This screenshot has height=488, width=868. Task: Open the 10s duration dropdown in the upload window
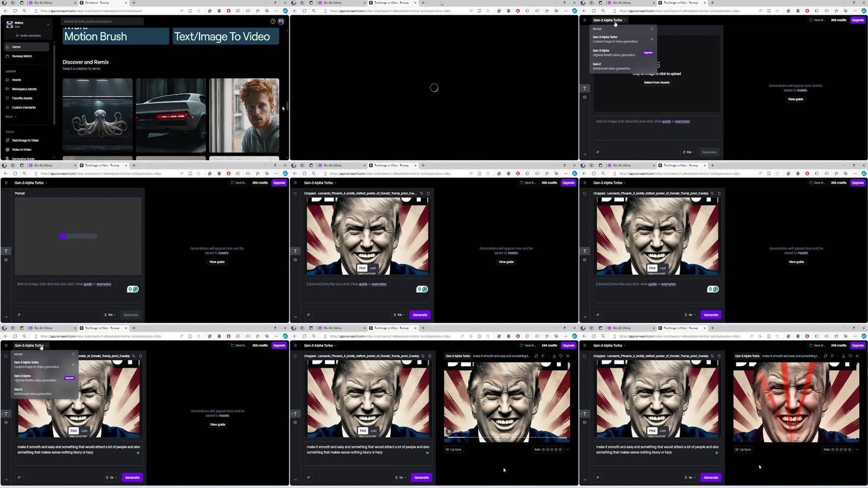688,152
